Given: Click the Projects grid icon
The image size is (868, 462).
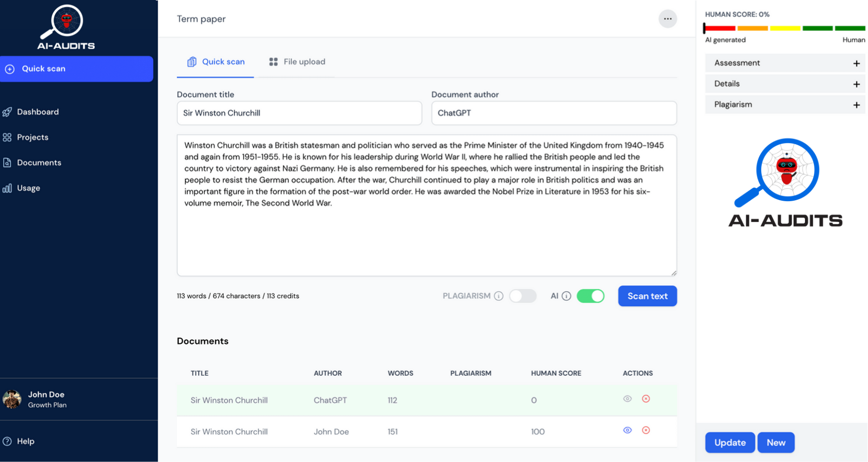Looking at the screenshot, I should (7, 138).
